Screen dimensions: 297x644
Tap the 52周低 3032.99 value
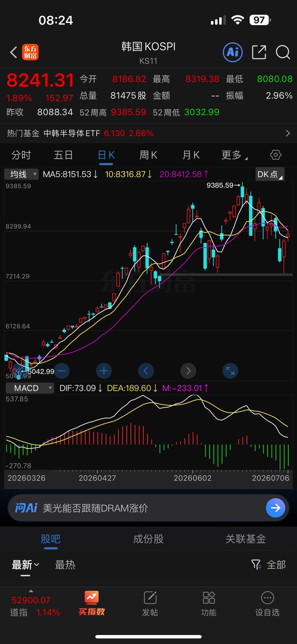(x=202, y=112)
